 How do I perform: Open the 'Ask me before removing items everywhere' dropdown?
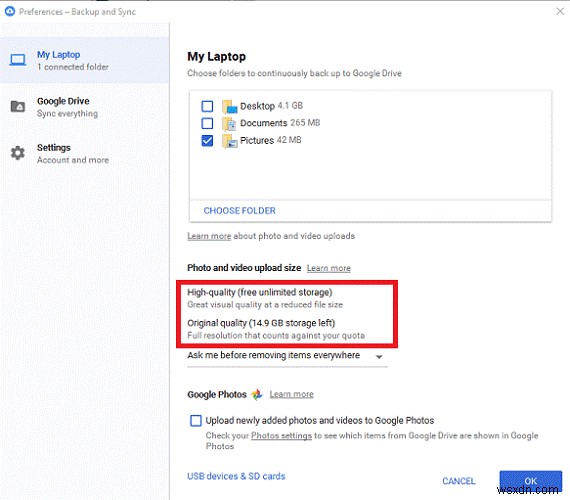point(287,356)
